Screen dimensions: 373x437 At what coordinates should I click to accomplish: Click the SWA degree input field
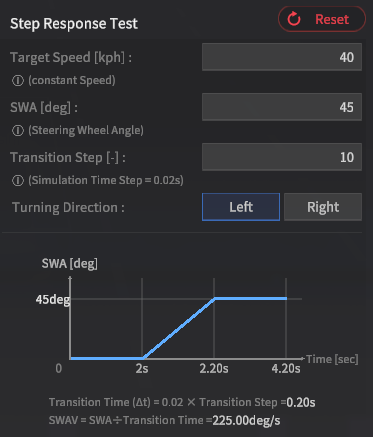click(x=282, y=107)
